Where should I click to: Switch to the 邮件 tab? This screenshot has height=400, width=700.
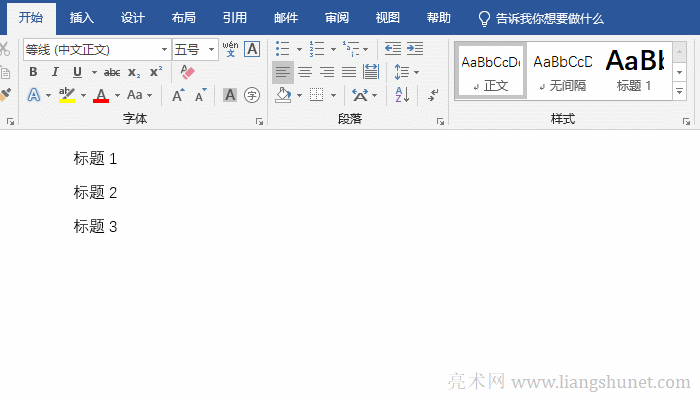[x=286, y=18]
